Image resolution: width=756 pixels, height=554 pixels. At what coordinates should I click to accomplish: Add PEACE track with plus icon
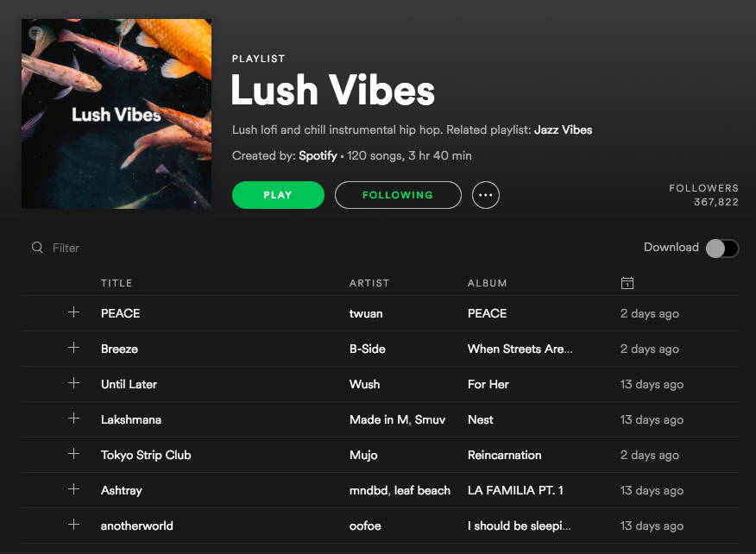[73, 312]
